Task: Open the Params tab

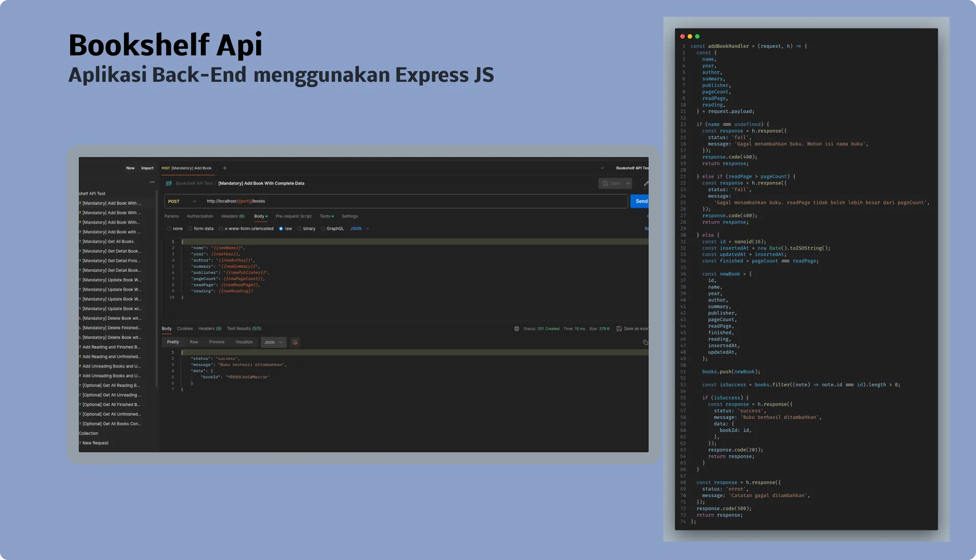Action: pyautogui.click(x=172, y=216)
